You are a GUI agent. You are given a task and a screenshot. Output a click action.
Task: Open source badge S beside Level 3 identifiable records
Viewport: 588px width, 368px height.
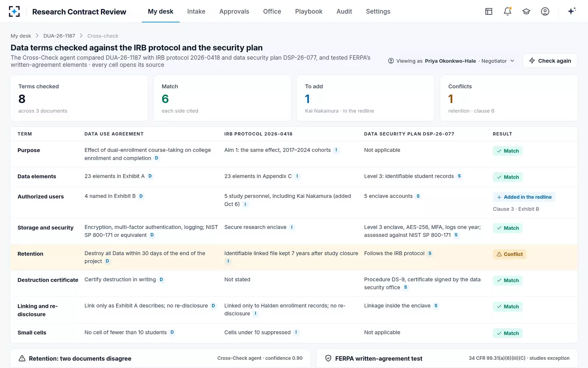point(459,176)
